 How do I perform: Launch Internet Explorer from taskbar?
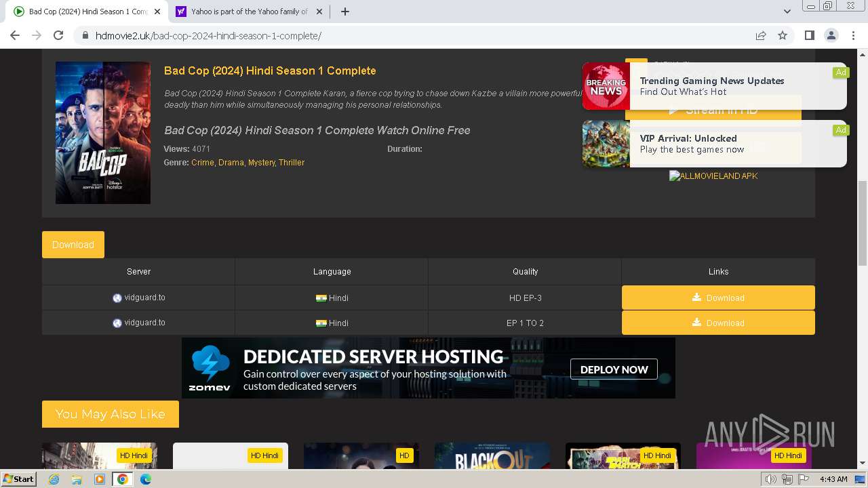pos(54,479)
